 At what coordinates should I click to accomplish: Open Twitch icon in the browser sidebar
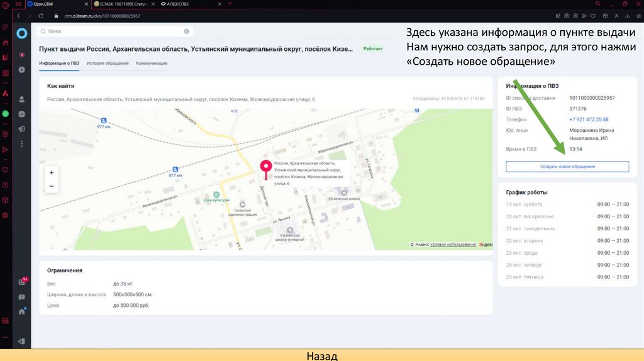pyautogui.click(x=5, y=57)
